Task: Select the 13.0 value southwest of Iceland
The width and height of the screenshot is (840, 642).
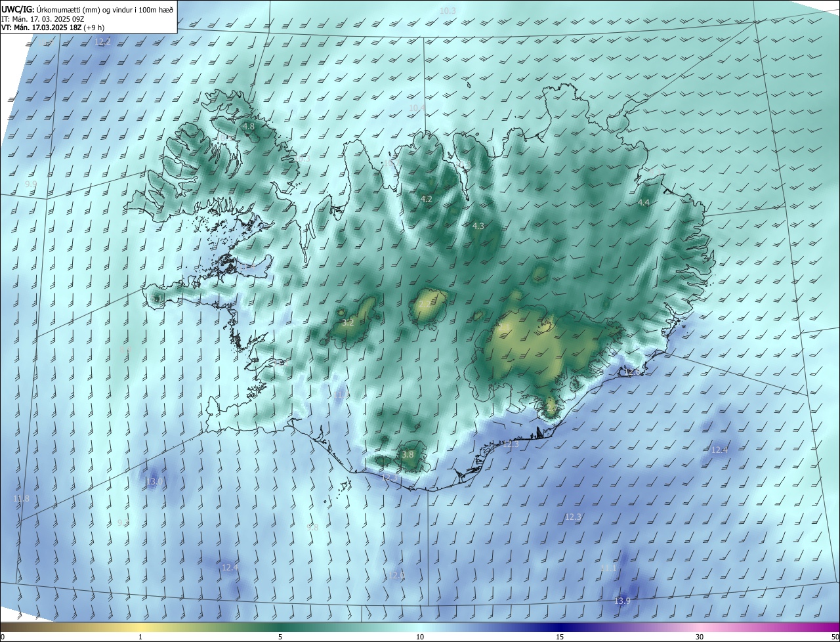Action: (x=154, y=482)
